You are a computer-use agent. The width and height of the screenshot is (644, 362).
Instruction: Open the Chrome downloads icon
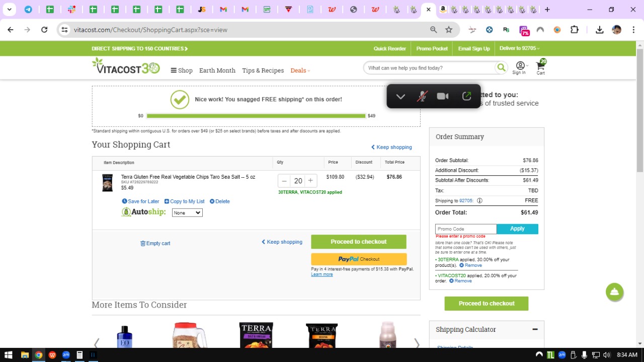(x=599, y=30)
